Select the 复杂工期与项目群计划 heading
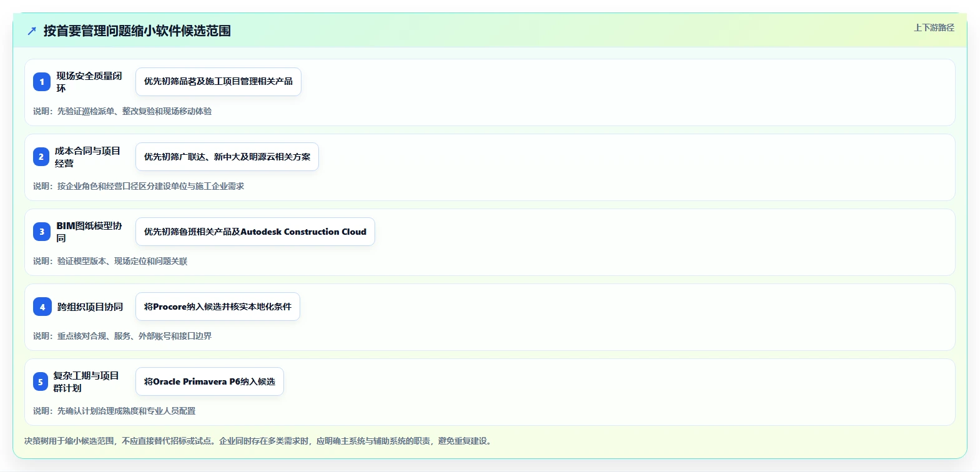This screenshot has width=980, height=472. coord(86,381)
